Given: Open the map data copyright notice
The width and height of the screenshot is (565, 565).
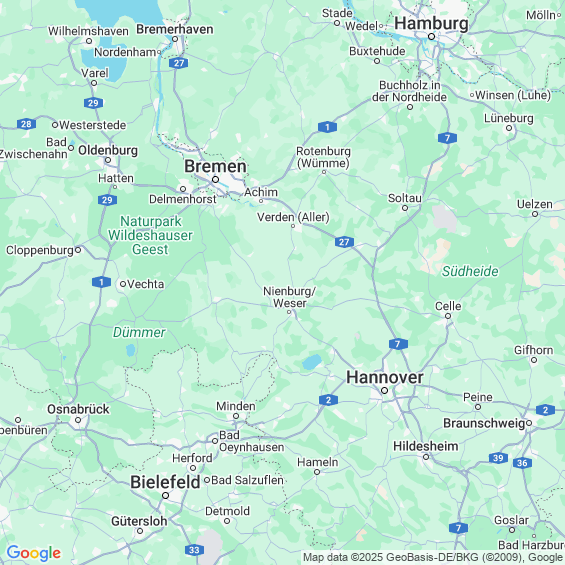Looking at the screenshot, I should (x=433, y=557).
